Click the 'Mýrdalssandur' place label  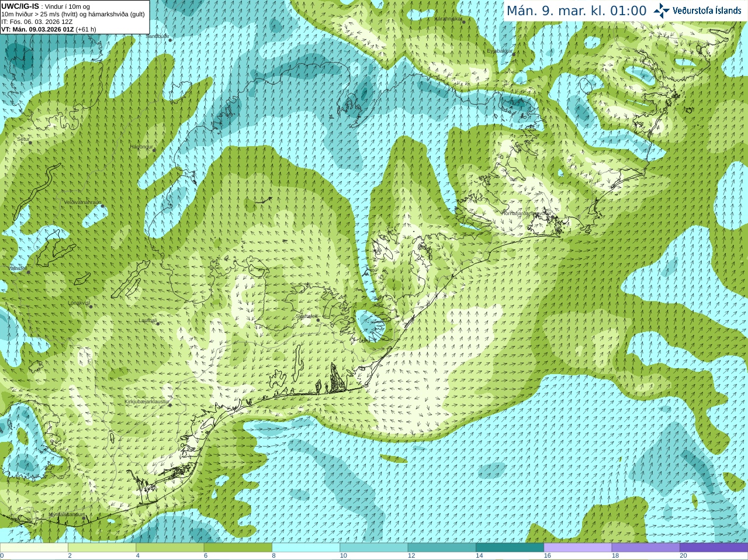[x=66, y=514]
